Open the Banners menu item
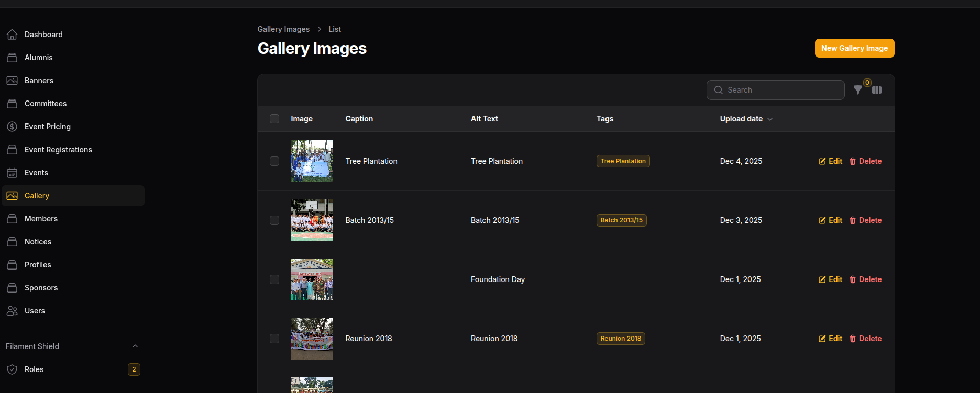 point(73,81)
